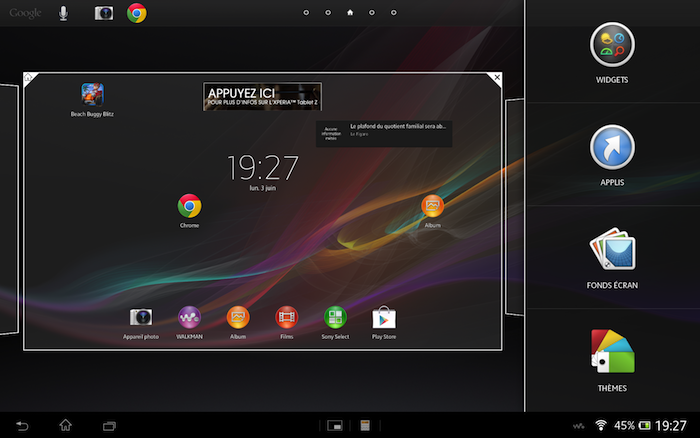Open Films app in the dock

coord(287,318)
